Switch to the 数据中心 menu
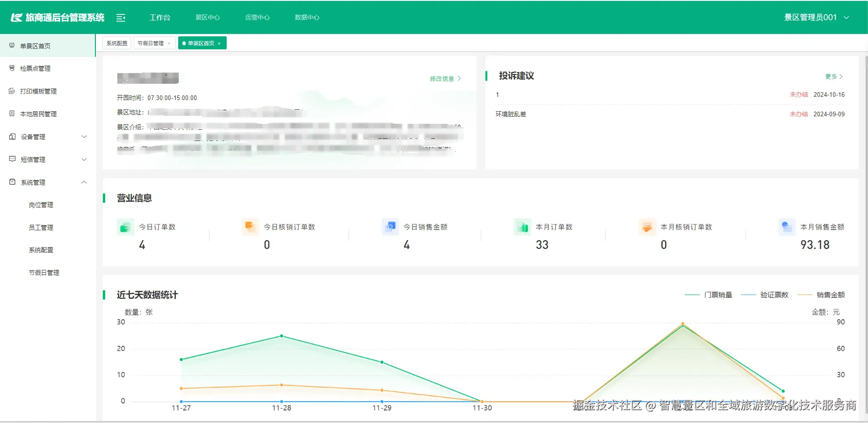868x423 pixels. tap(307, 17)
